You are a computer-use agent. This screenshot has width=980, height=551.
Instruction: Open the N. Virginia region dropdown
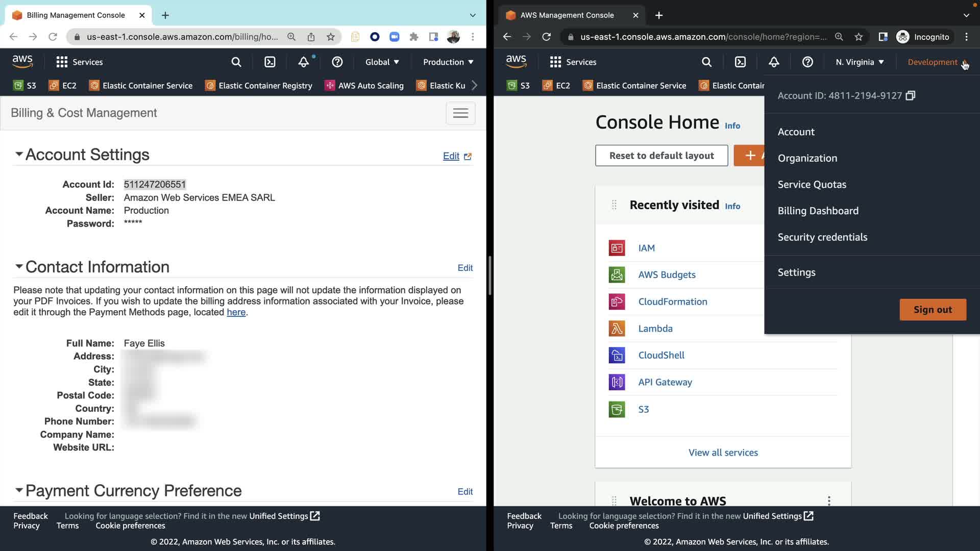click(860, 62)
